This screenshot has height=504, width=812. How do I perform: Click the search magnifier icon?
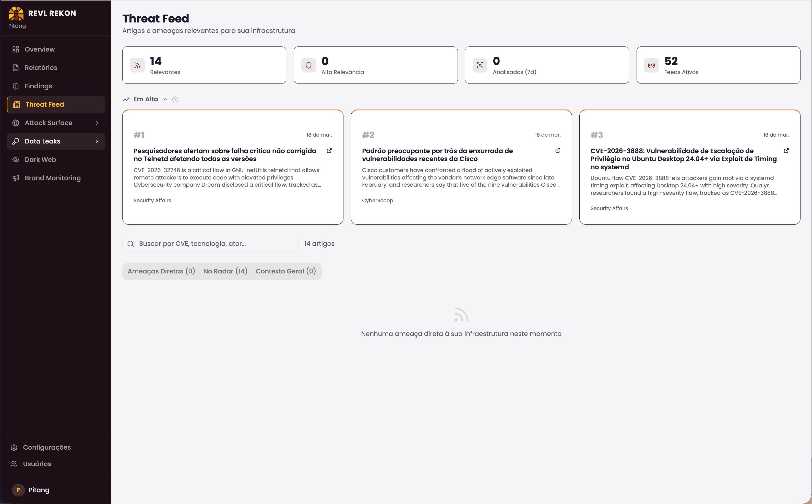pos(131,244)
